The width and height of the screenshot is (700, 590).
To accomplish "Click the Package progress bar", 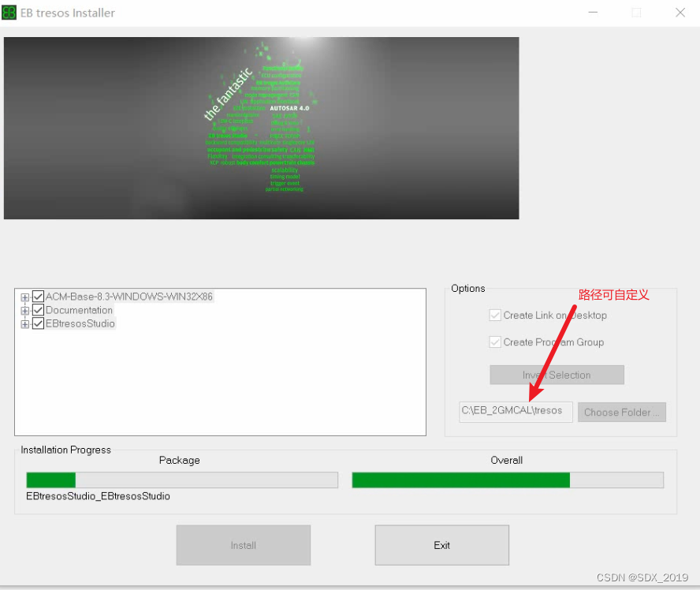I will click(x=182, y=480).
